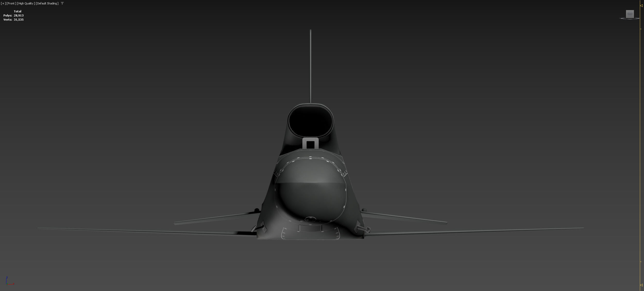Select the aircraft air intake opening
The image size is (644, 291).
tap(310, 121)
